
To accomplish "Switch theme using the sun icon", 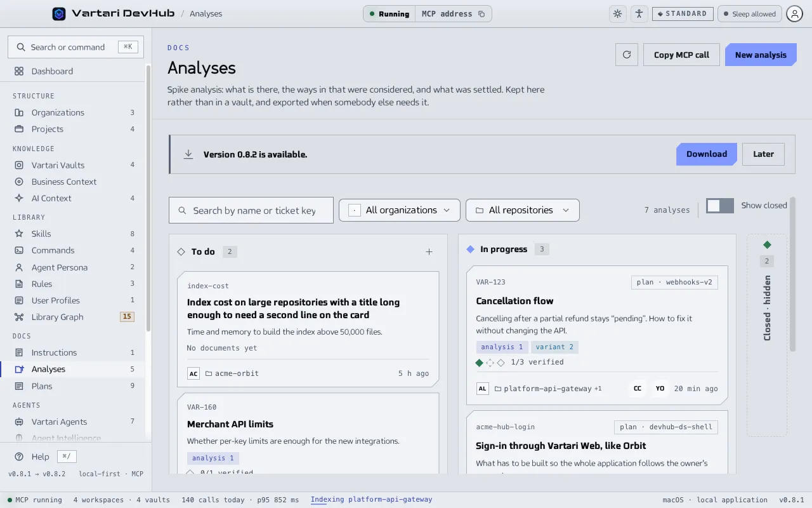I will 617,14.
